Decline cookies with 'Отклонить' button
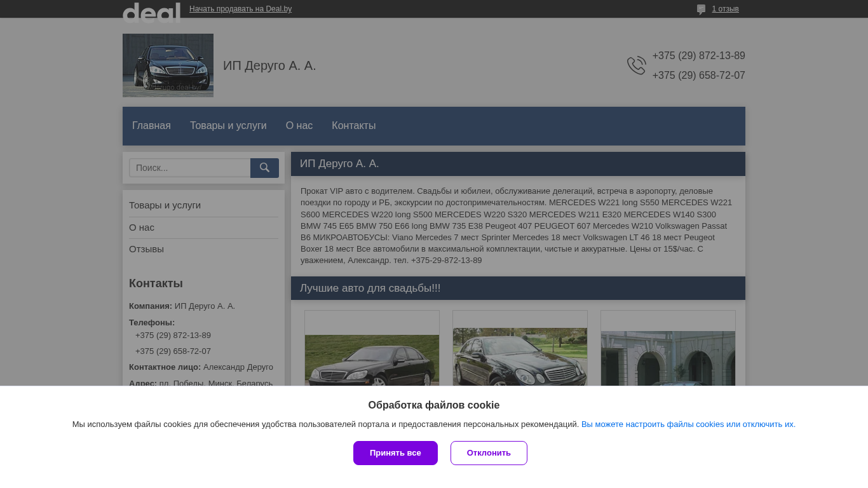The image size is (868, 488). [489, 453]
